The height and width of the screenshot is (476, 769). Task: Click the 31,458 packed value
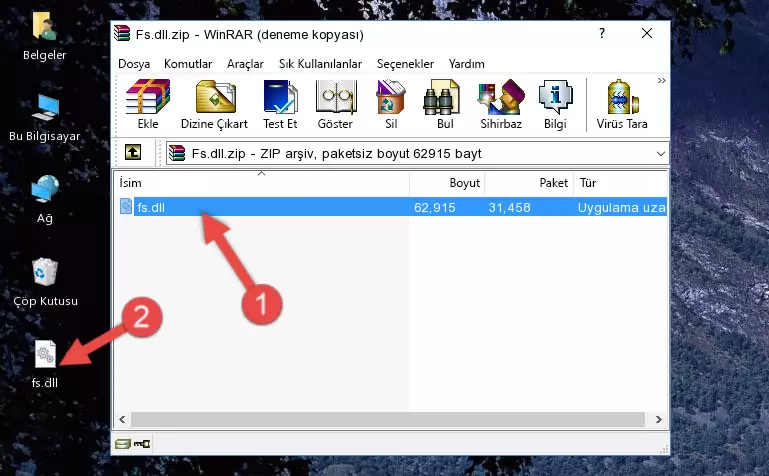[x=510, y=207]
